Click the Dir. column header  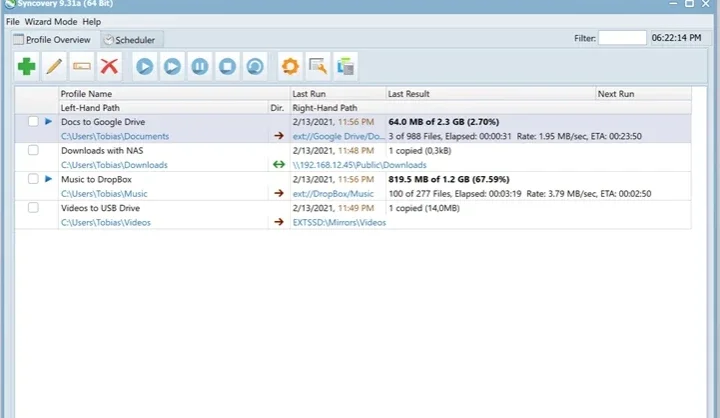(277, 108)
